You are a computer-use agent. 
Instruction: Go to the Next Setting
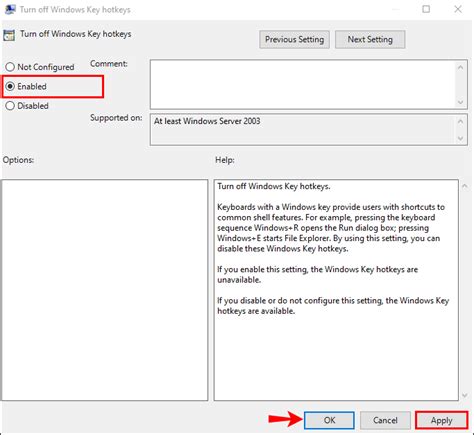point(370,39)
